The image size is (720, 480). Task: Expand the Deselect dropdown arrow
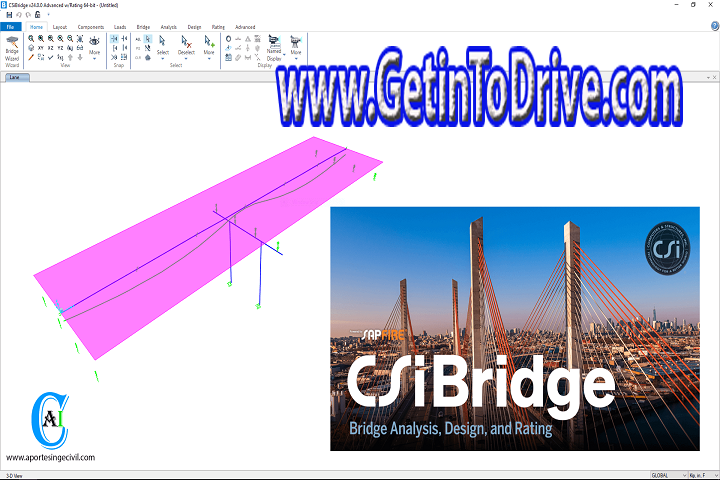pos(186,59)
